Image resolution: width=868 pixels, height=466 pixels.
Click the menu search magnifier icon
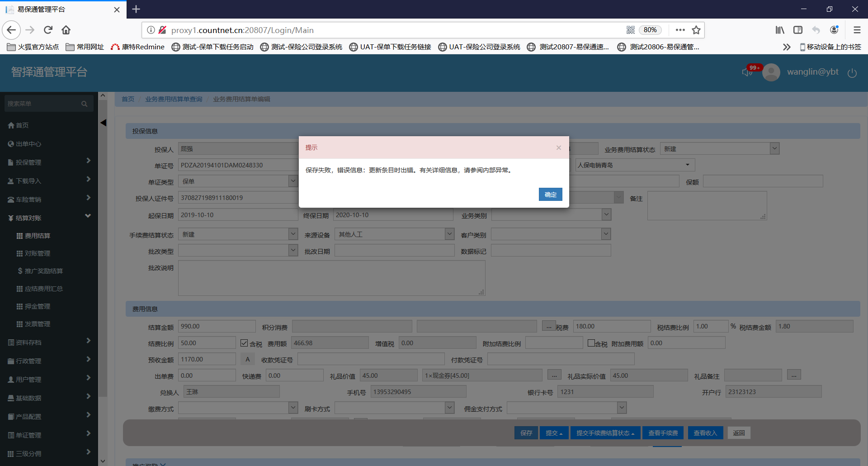[84, 104]
